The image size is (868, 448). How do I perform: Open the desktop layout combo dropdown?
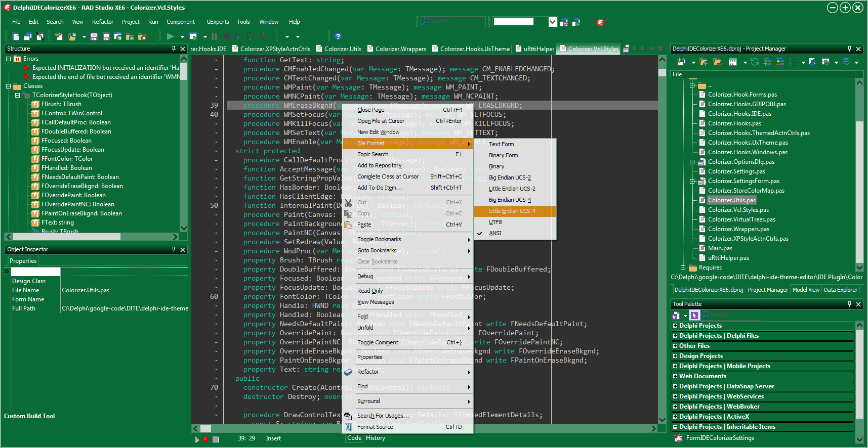(x=553, y=22)
